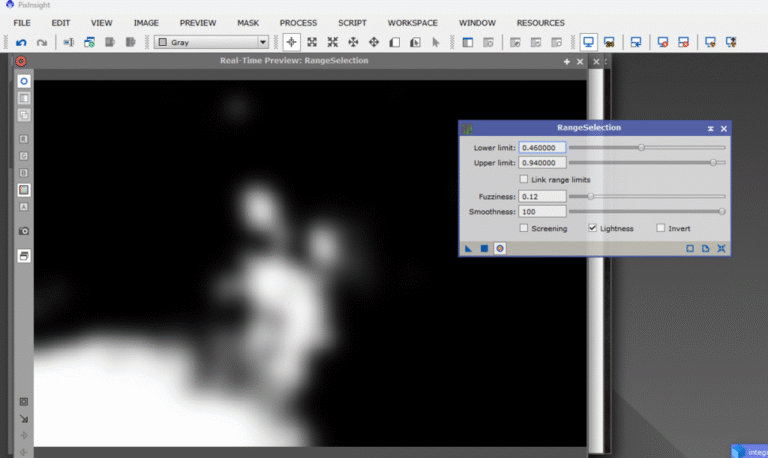
Task: Click the New Instance triangle in RangeSelection
Action: pos(468,247)
